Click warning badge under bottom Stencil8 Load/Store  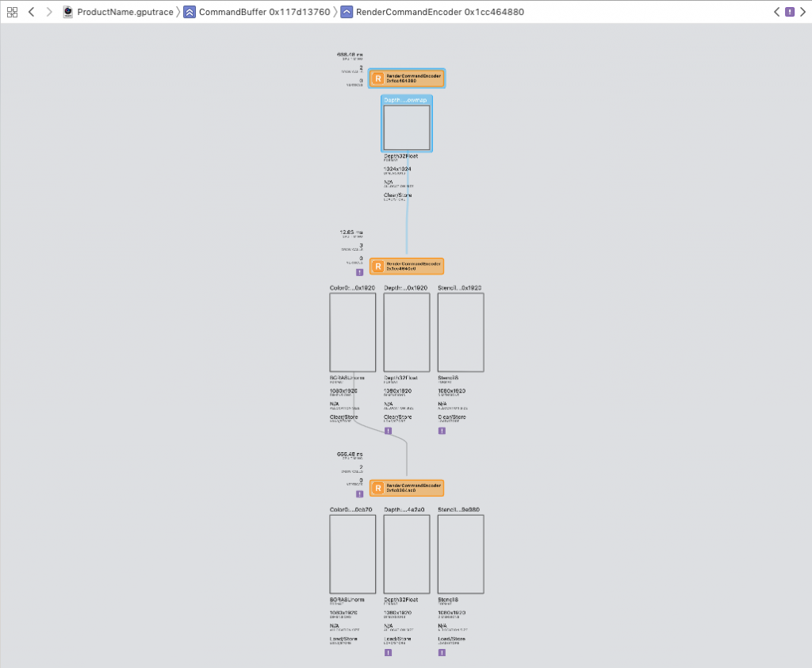(x=442, y=652)
